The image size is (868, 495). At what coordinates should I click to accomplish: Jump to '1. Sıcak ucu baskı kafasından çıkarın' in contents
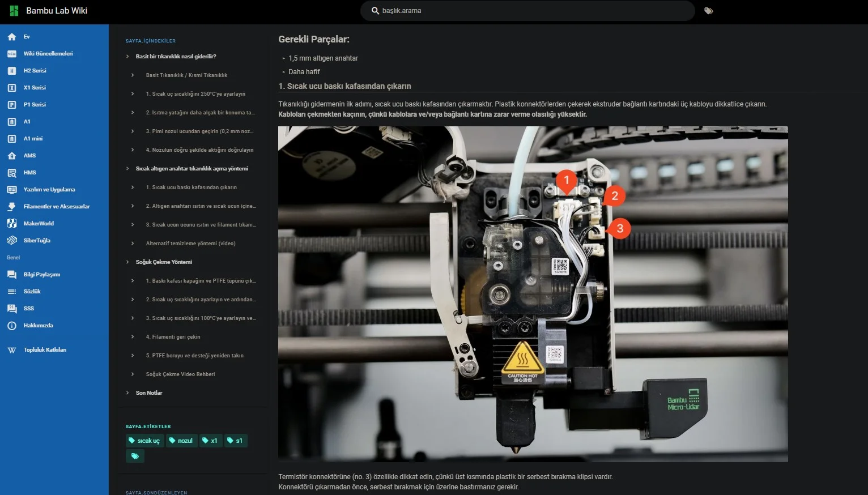click(192, 187)
